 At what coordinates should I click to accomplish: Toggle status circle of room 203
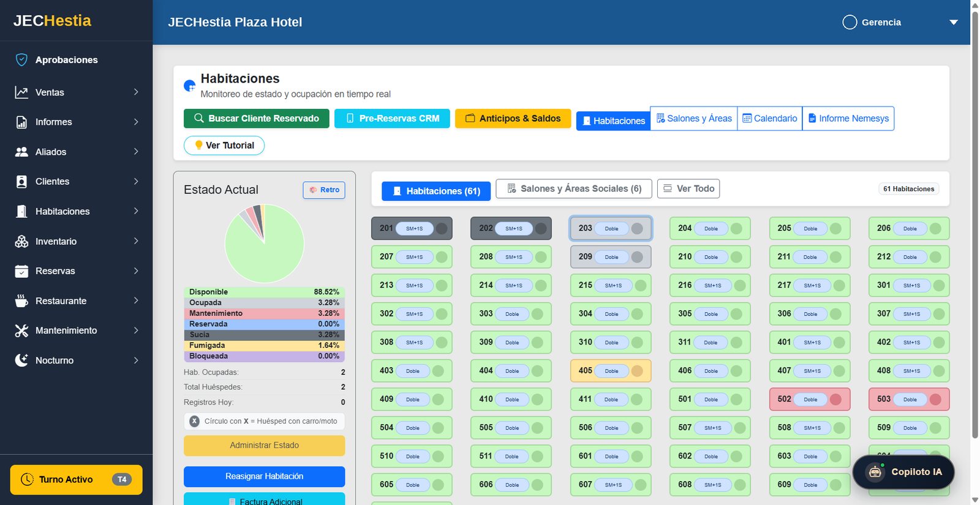click(x=637, y=228)
